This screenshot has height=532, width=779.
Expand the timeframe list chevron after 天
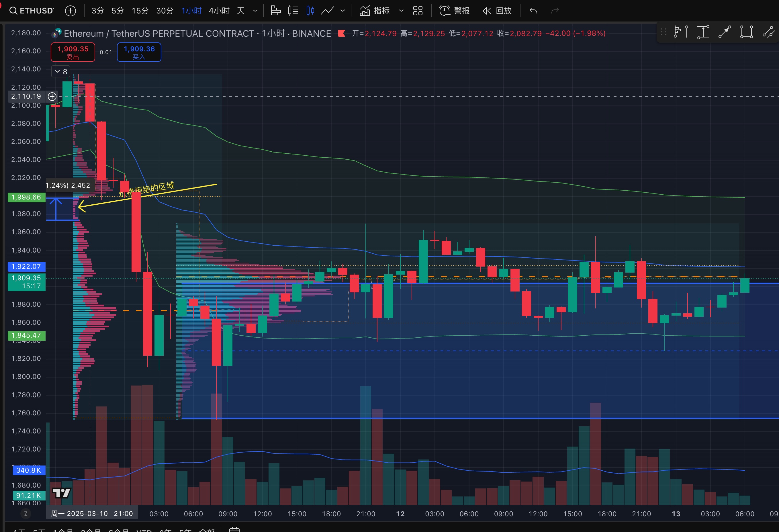255,11
